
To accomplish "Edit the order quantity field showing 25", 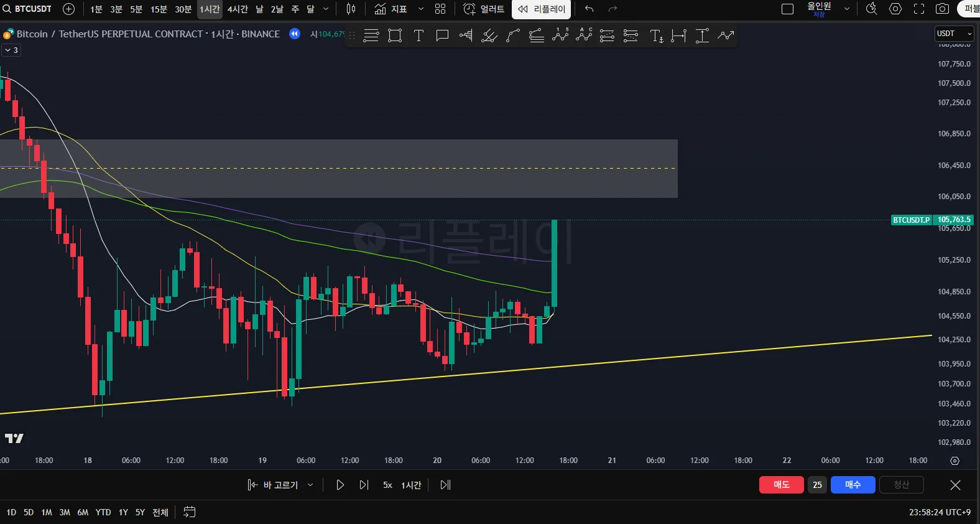I will [817, 485].
